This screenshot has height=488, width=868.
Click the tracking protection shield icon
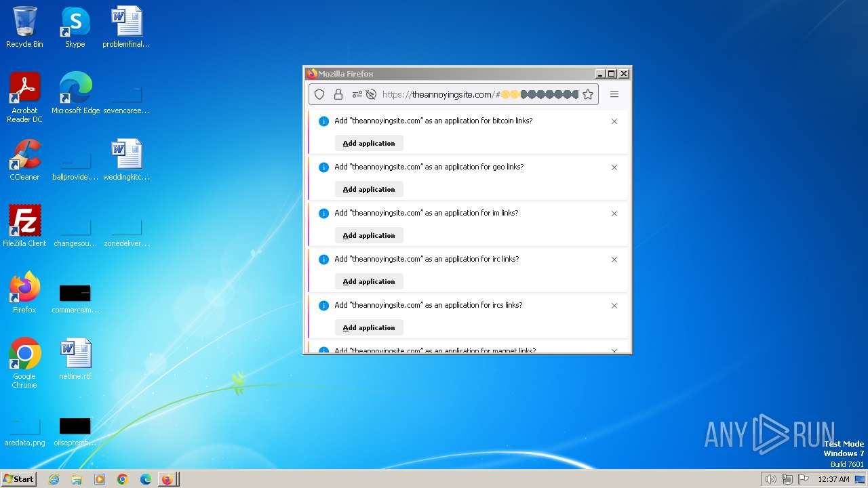[x=319, y=94]
